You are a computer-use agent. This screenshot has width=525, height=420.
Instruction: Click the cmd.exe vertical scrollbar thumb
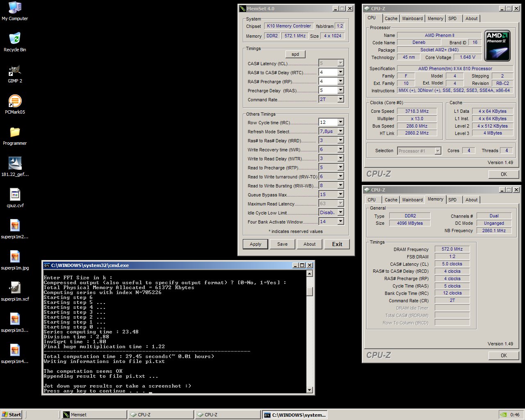tap(310, 291)
